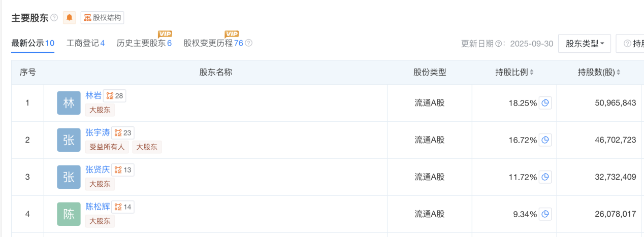Sort table by 持股数(股) column
The width and height of the screenshot is (644, 237).
pos(599,73)
